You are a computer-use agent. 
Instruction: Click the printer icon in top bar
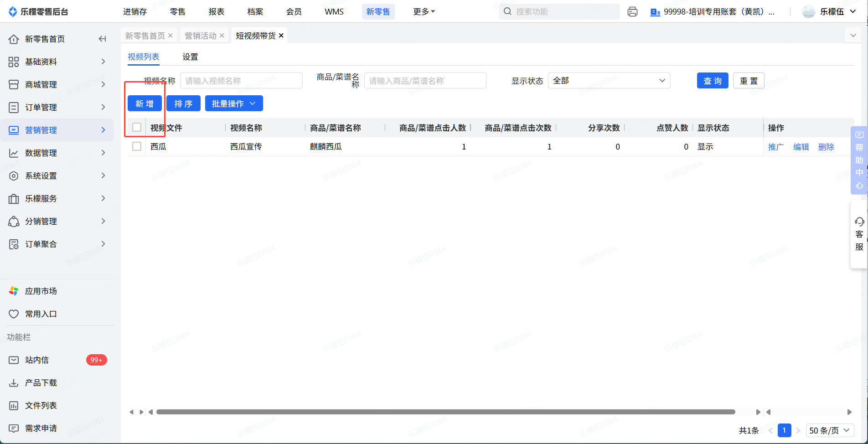point(632,12)
